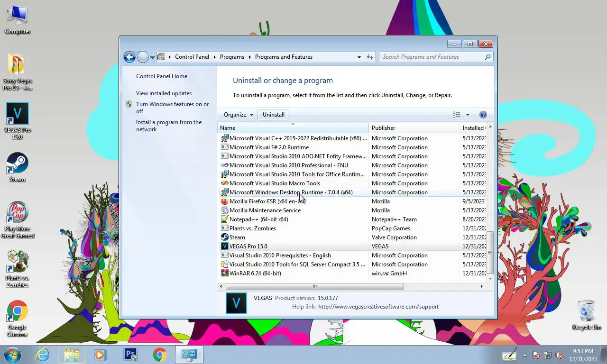Screen dimensions: 607x364
Task: Click the list scroll-down arrow
Action: 490,278
